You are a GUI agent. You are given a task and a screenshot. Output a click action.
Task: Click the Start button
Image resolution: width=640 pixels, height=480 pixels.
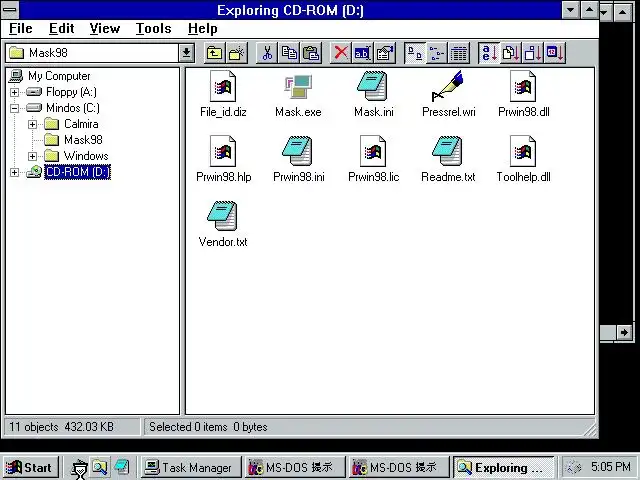point(30,468)
